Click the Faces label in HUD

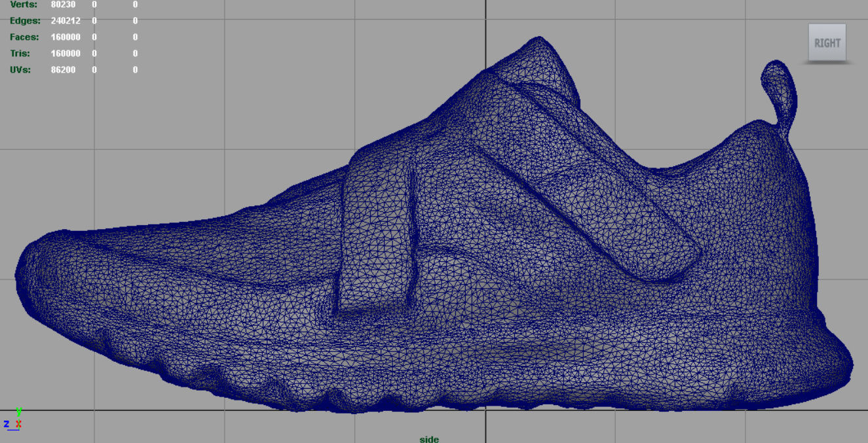coord(24,37)
